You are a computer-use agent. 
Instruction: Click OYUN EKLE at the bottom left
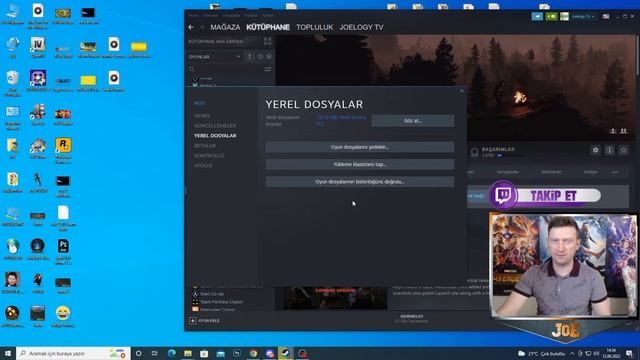pos(205,321)
